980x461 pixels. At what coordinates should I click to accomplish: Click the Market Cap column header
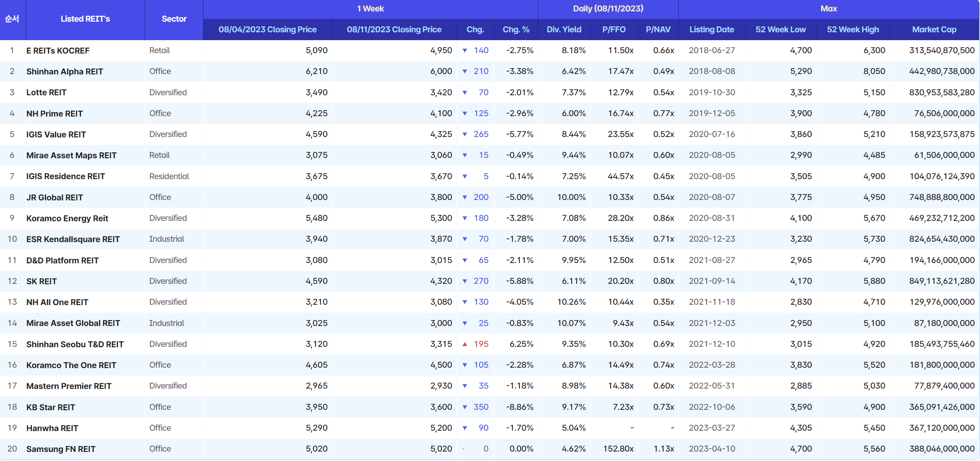click(x=934, y=30)
